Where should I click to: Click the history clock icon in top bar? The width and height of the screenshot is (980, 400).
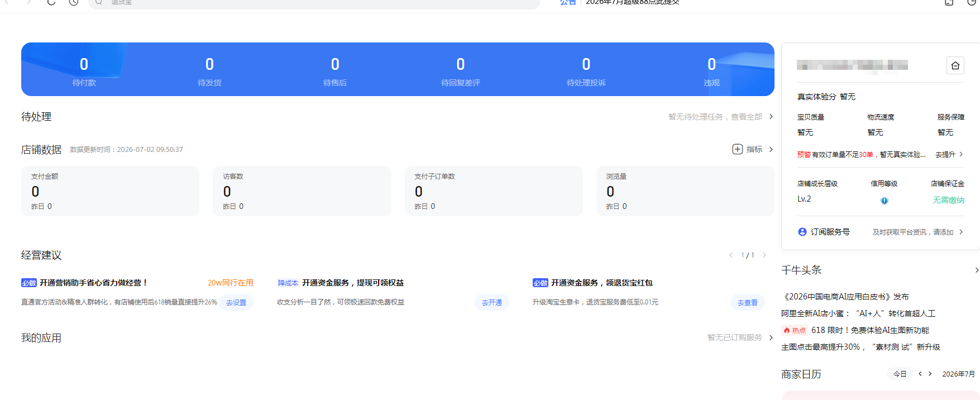click(x=74, y=2)
